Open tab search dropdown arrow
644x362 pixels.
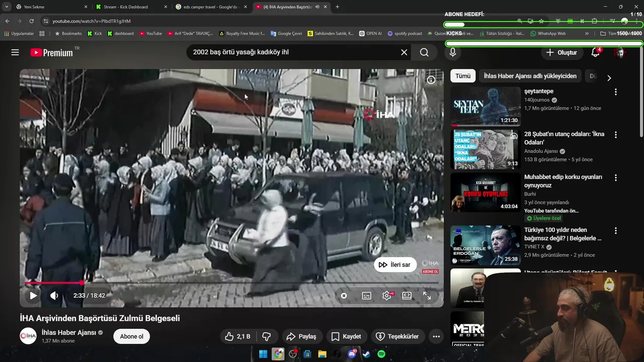click(x=6, y=7)
